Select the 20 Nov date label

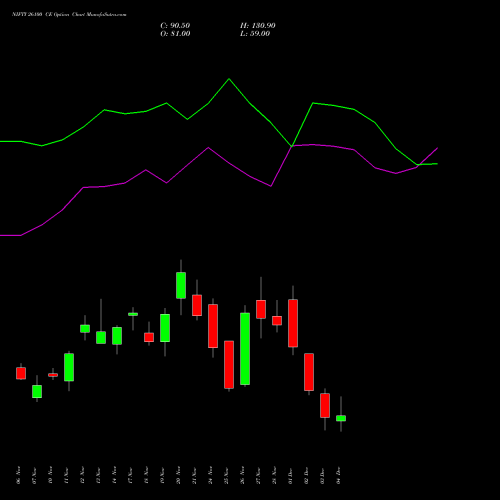(x=178, y=475)
